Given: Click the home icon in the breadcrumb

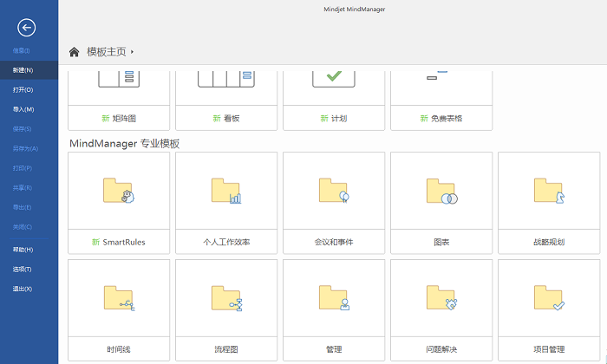Looking at the screenshot, I should 74,52.
